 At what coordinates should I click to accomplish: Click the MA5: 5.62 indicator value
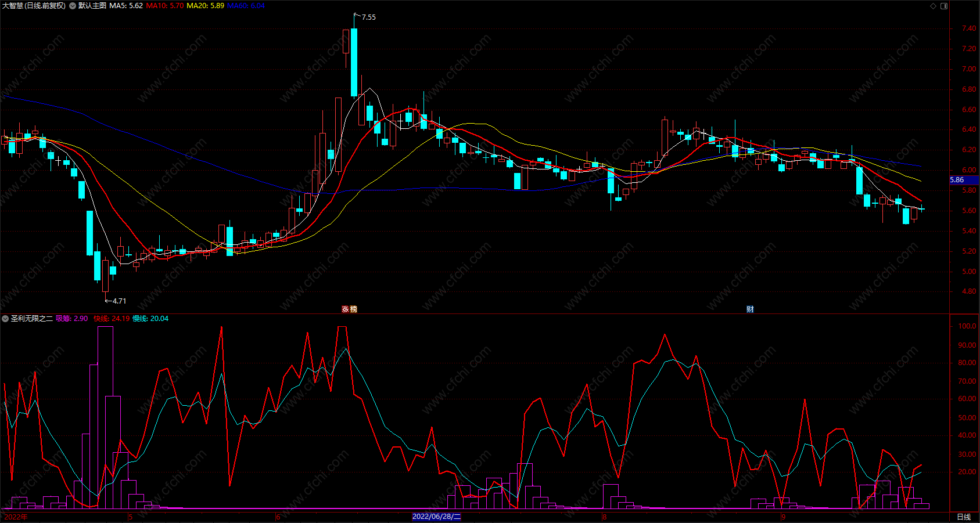point(126,6)
